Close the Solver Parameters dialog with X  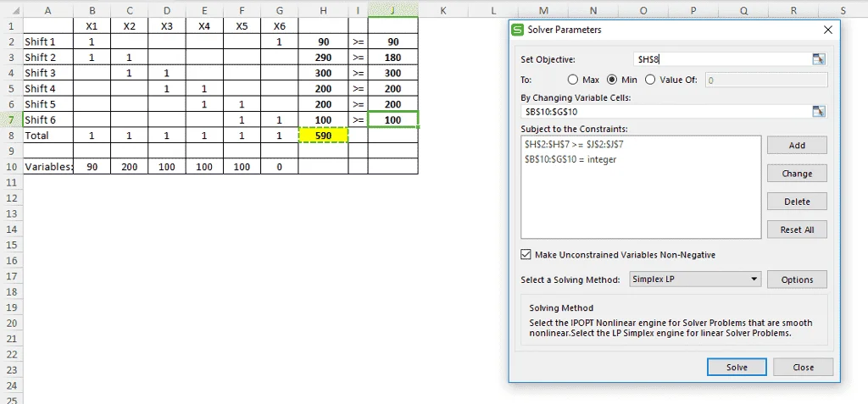[x=828, y=30]
